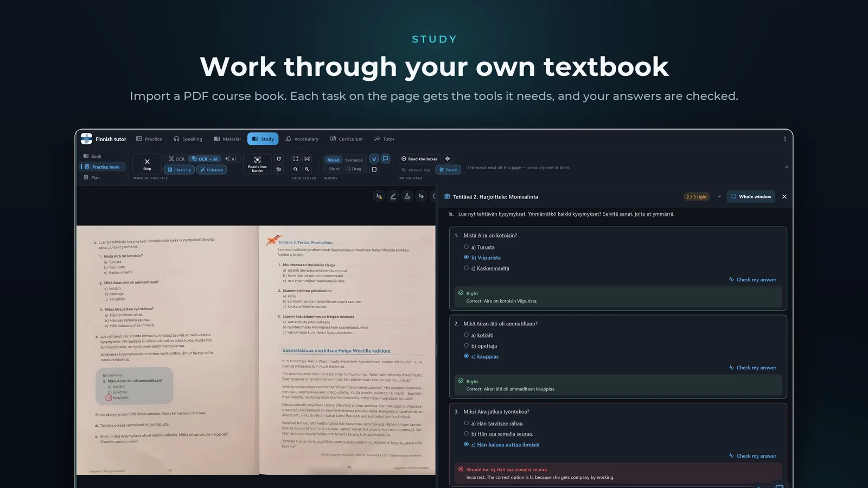Collapse the toolbar with the up chevron
The image size is (868, 488).
[787, 167]
